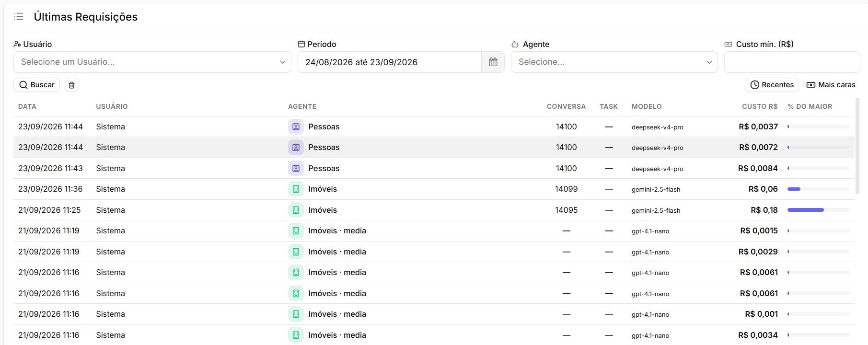
Task: Click the cost value R$ 0,18
Action: (x=764, y=210)
